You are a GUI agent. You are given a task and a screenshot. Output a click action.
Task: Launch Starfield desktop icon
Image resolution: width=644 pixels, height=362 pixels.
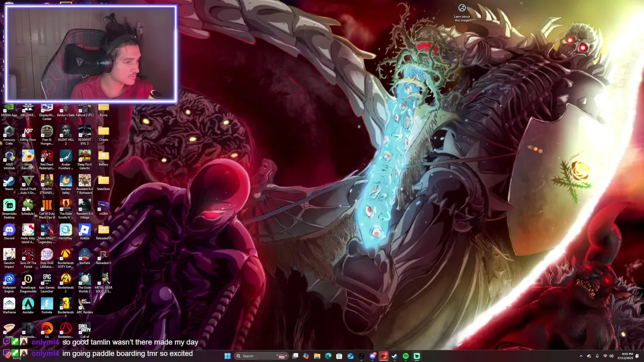coord(85,257)
